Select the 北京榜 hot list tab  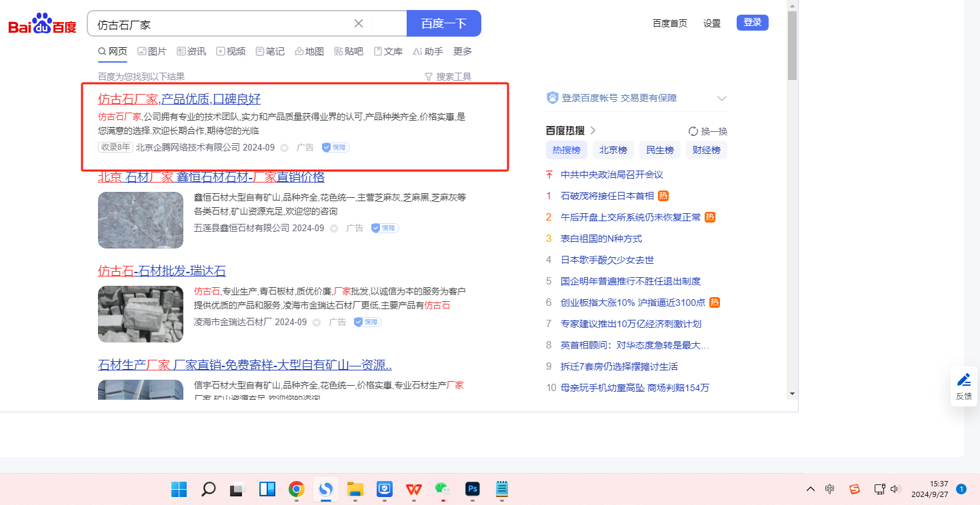[x=613, y=150]
